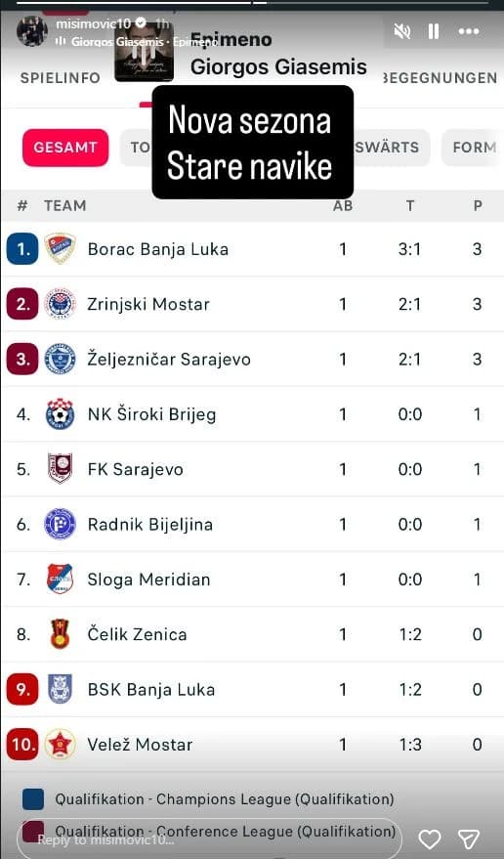Viewport: 504px width, 859px height.
Task: Open the Epimeno music album cover
Action: point(145,54)
